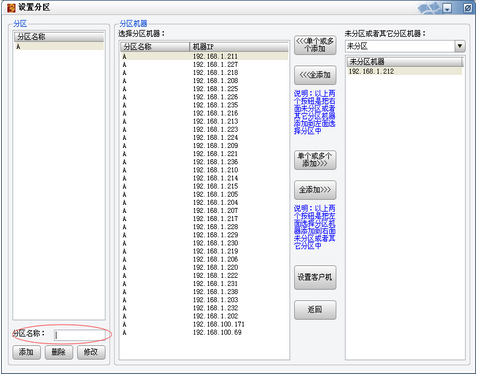
Task: Select machine row 192.168.1.229
Action: [204, 235]
